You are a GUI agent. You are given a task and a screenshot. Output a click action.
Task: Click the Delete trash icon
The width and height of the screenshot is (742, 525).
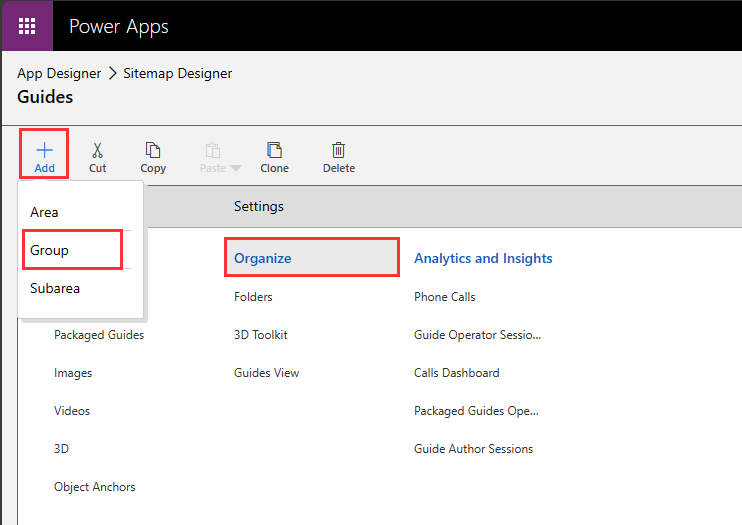point(338,150)
